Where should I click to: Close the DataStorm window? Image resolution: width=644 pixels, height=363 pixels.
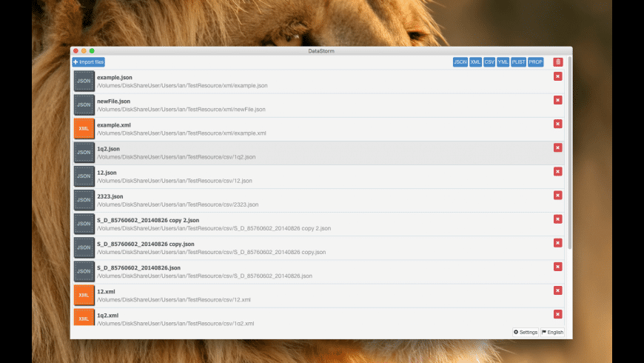point(76,51)
